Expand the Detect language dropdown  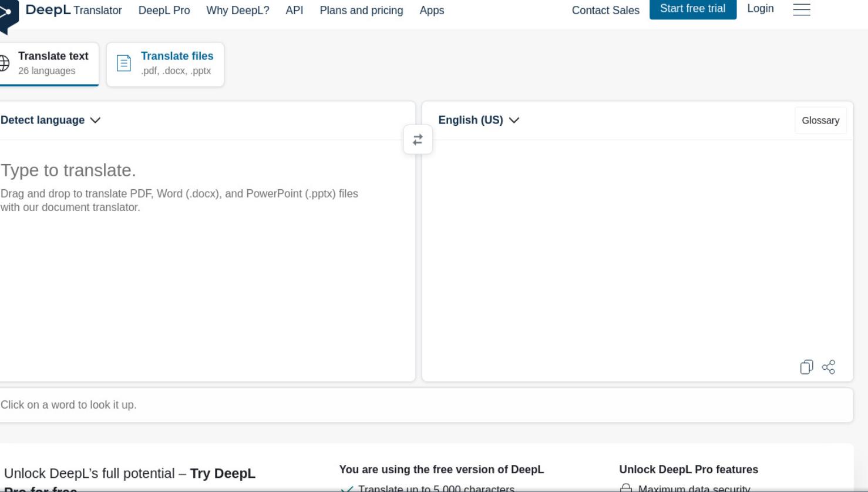tap(51, 120)
